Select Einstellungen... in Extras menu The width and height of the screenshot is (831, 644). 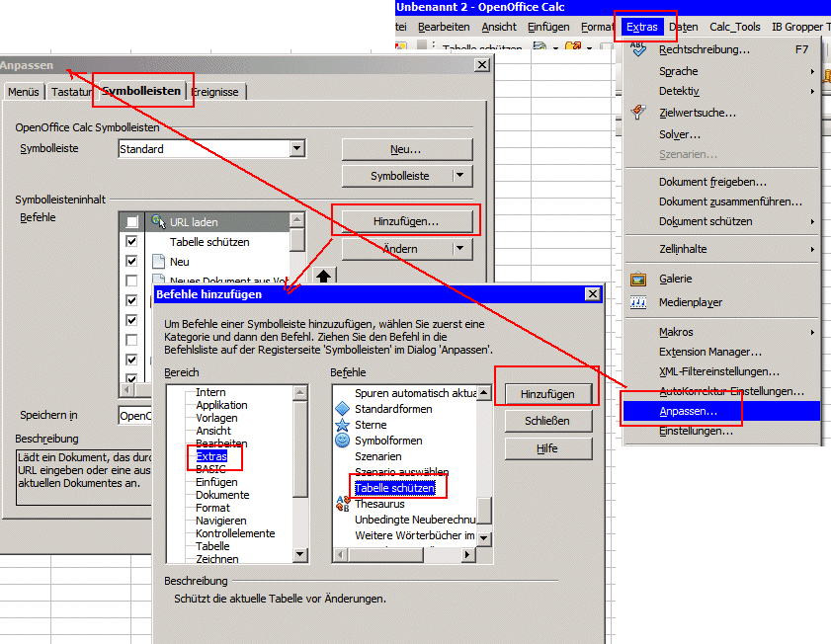(x=722, y=431)
